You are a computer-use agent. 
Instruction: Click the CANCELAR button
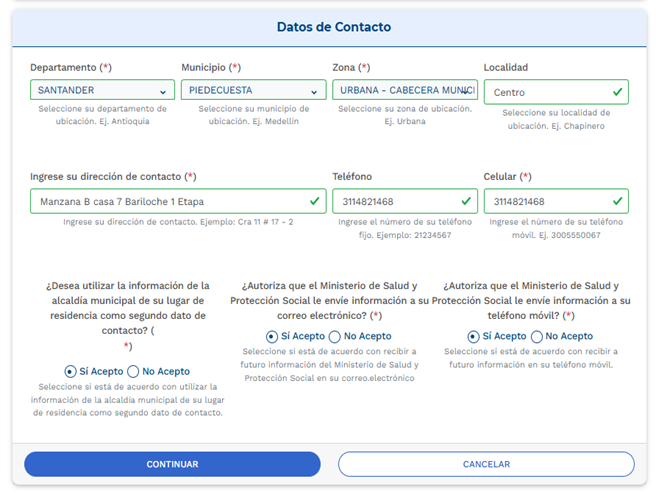coord(486,464)
